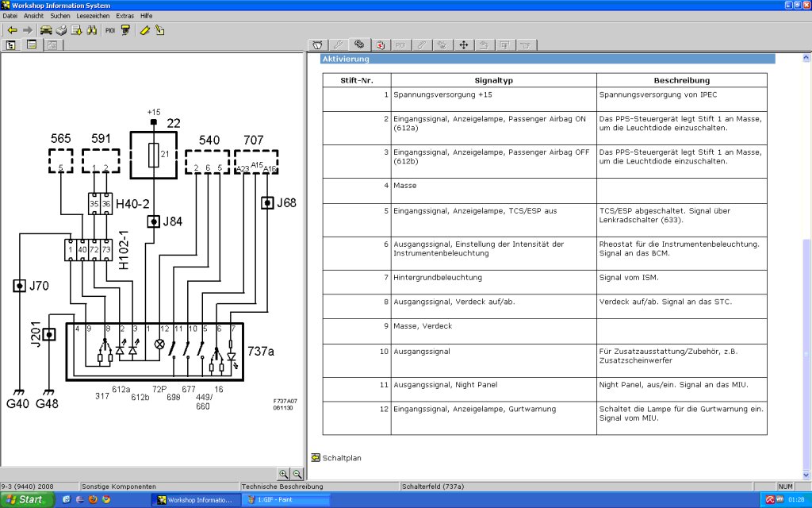Viewport: 812px width, 508px height.
Task: Click the scrollbar down arrow
Action: coord(806,475)
